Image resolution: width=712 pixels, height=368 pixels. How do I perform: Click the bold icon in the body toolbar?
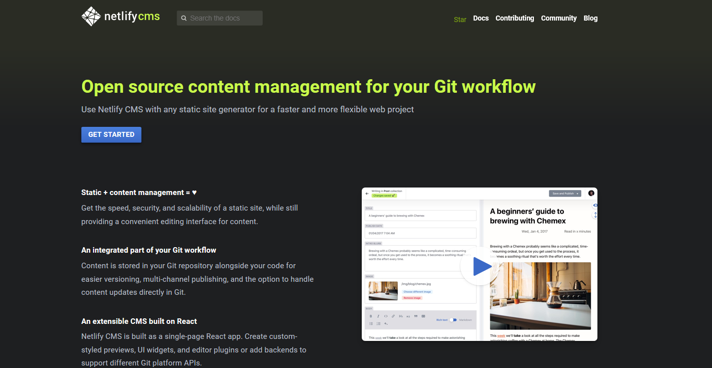[371, 316]
